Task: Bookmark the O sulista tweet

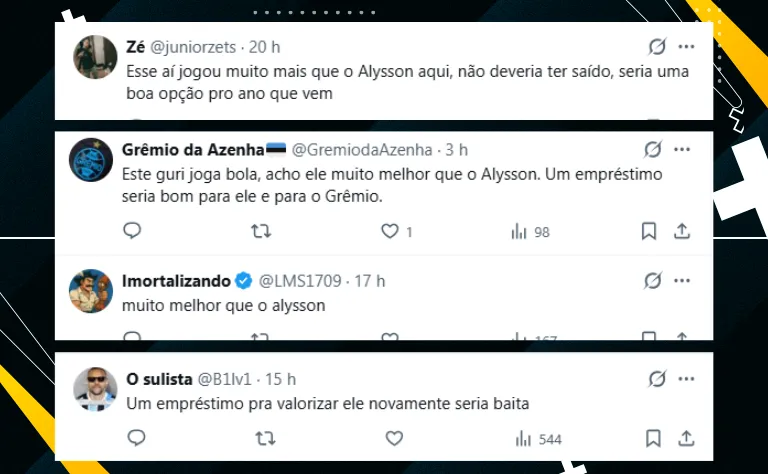Action: coord(653,438)
